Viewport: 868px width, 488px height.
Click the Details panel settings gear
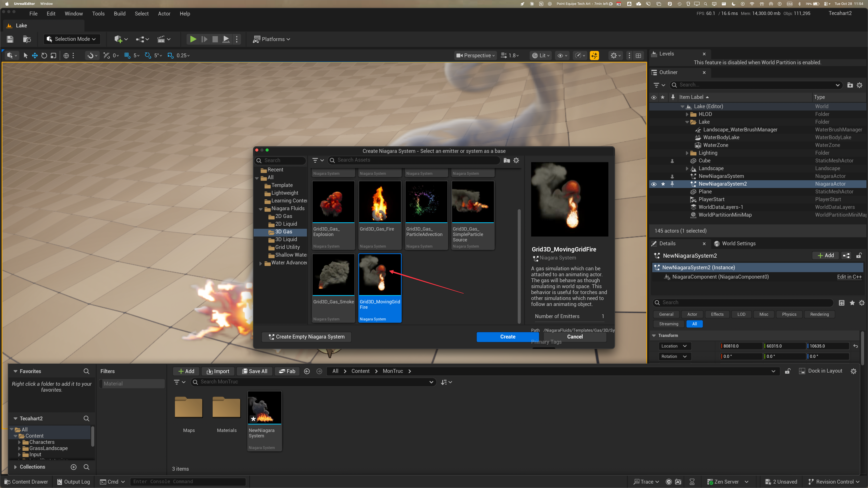coord(862,302)
